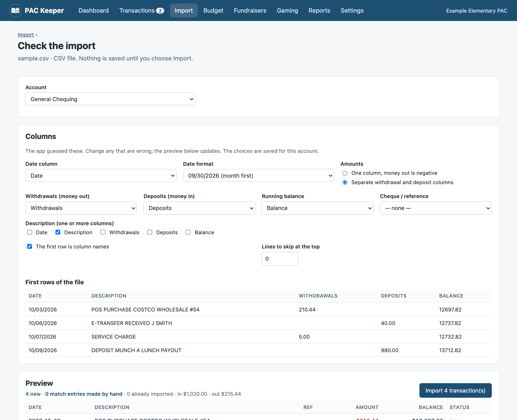This screenshot has width=517, height=420.
Task: Toggle The first row is column names
Action: tap(30, 247)
